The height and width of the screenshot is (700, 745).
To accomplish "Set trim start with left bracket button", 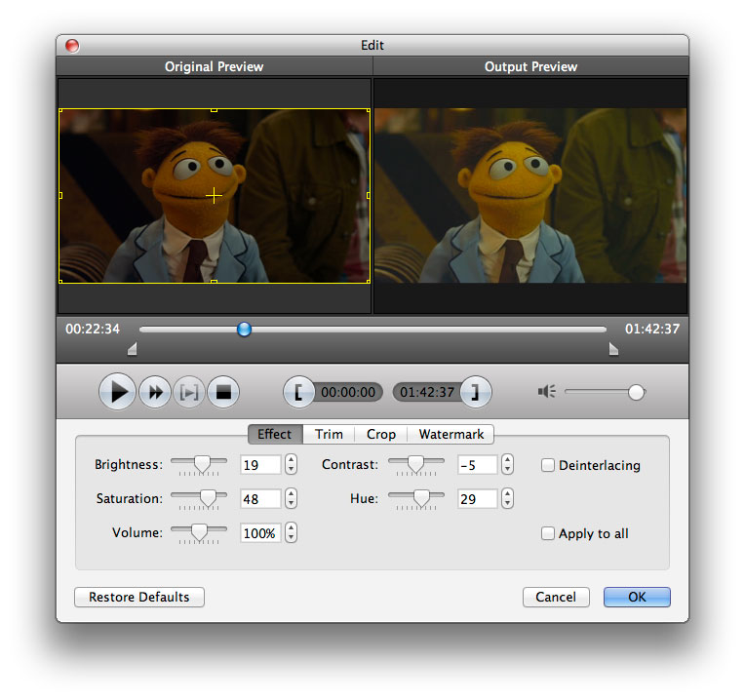I will [298, 393].
